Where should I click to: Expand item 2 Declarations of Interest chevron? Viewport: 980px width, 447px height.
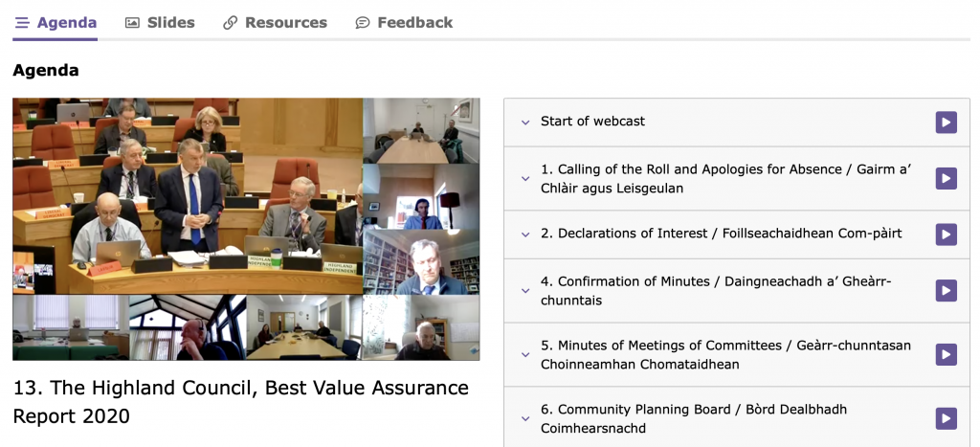tap(525, 235)
